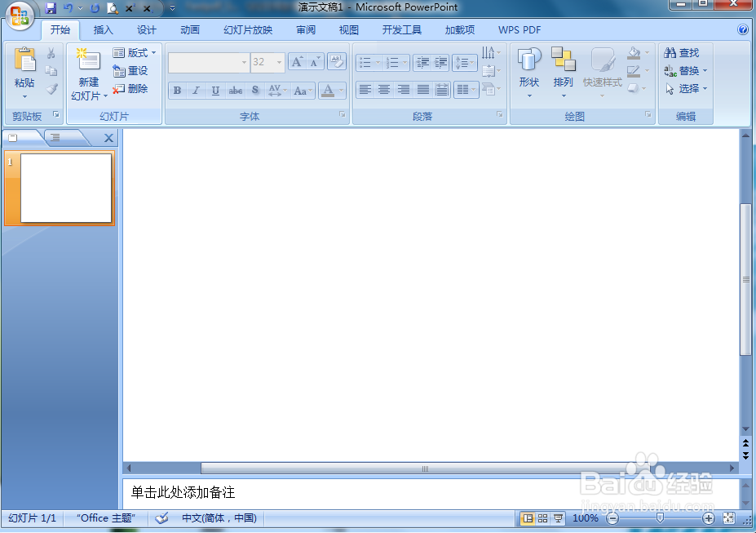Open font color dropdown arrow

point(342,91)
